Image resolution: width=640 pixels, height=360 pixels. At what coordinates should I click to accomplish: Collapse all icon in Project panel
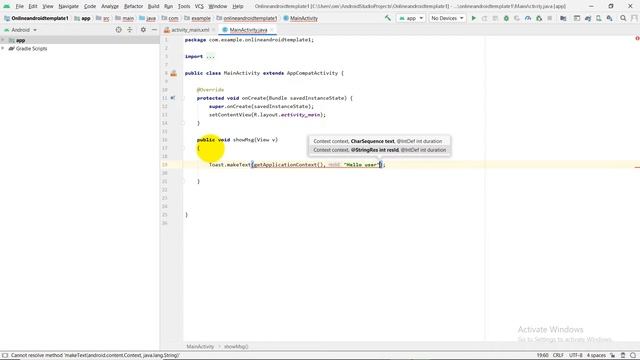tap(130, 30)
